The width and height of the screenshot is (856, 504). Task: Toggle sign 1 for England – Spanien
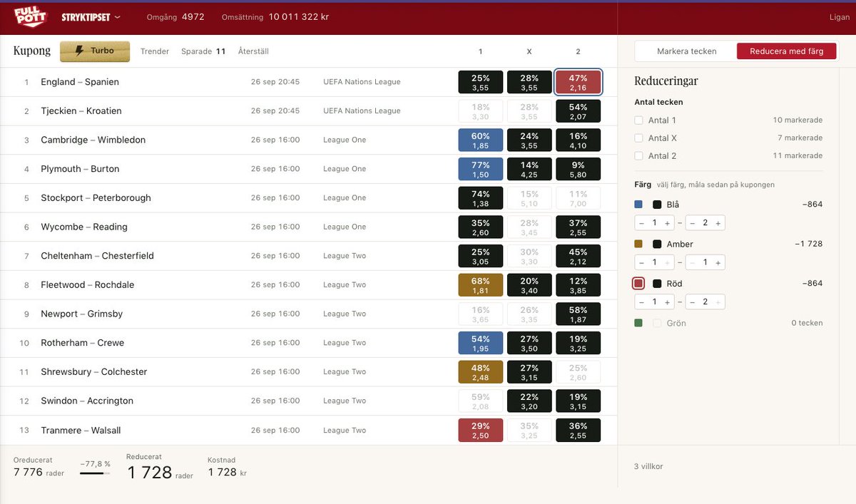[481, 82]
